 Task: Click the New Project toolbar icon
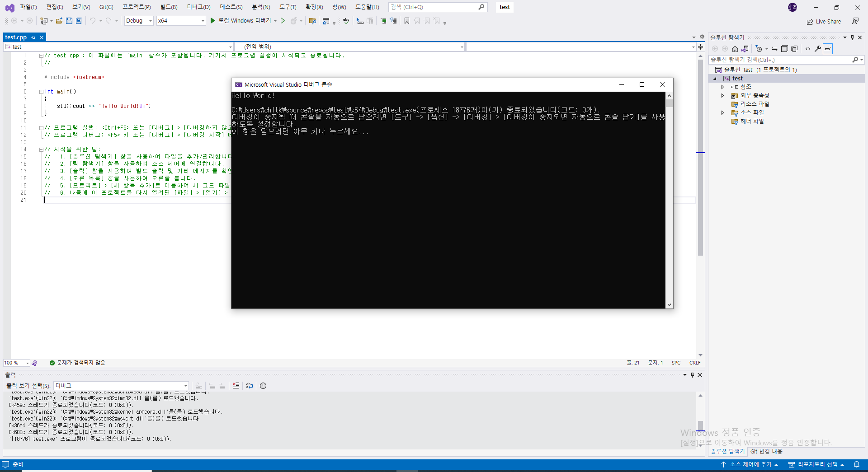point(44,21)
